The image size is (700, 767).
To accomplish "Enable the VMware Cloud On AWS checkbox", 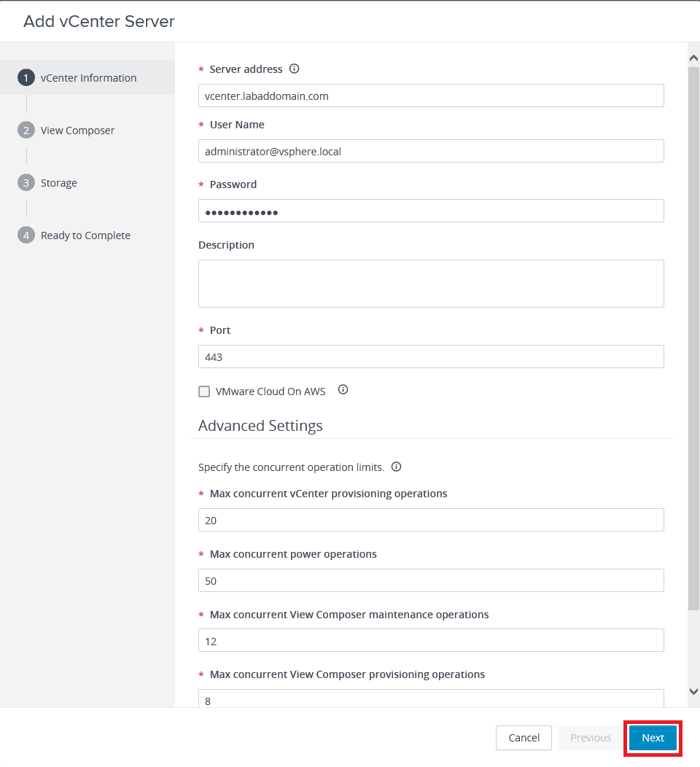I will coord(204,392).
